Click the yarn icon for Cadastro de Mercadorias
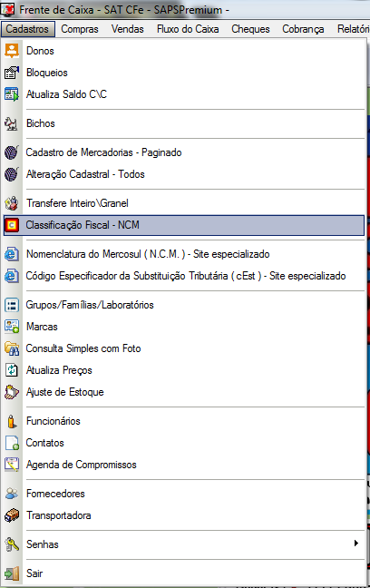370x588 pixels. [12, 152]
